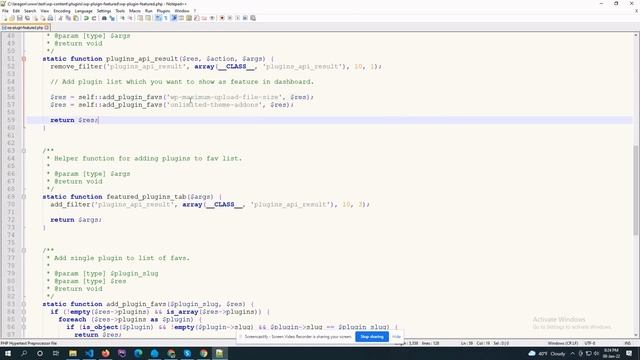This screenshot has height=360, width=640.
Task: Toggle synchronize horizontal scrolling
Action: pyautogui.click(x=148, y=18)
